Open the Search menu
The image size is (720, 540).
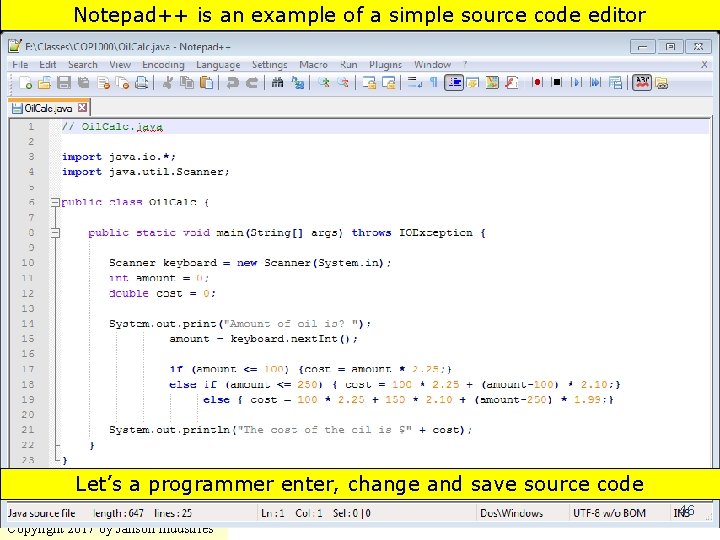tap(83, 65)
